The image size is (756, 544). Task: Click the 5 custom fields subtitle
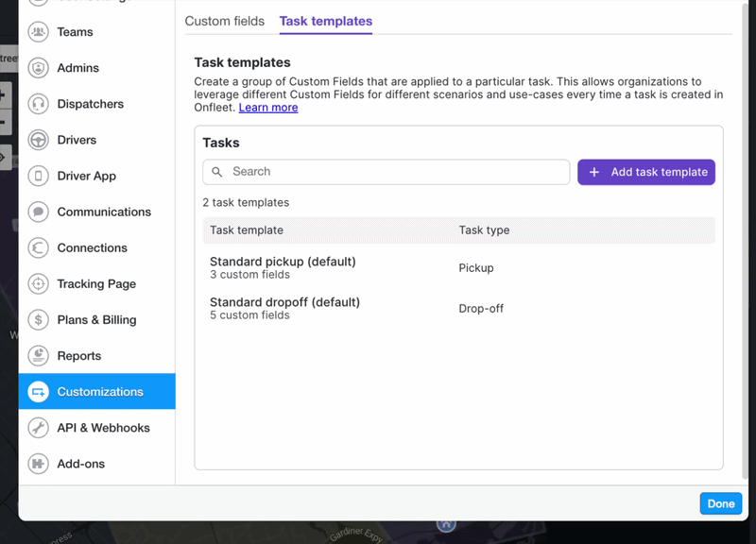pyautogui.click(x=249, y=315)
